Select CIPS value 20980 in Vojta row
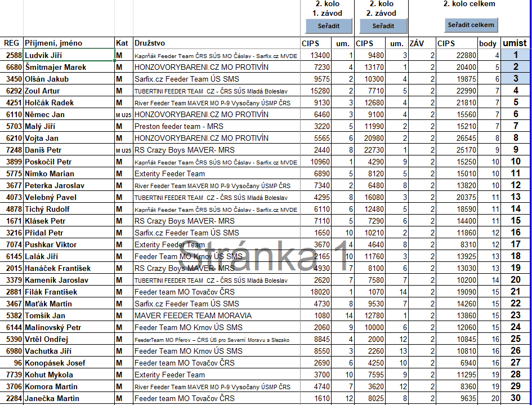Image resolution: width=532 pixels, height=405 pixels. (370, 138)
